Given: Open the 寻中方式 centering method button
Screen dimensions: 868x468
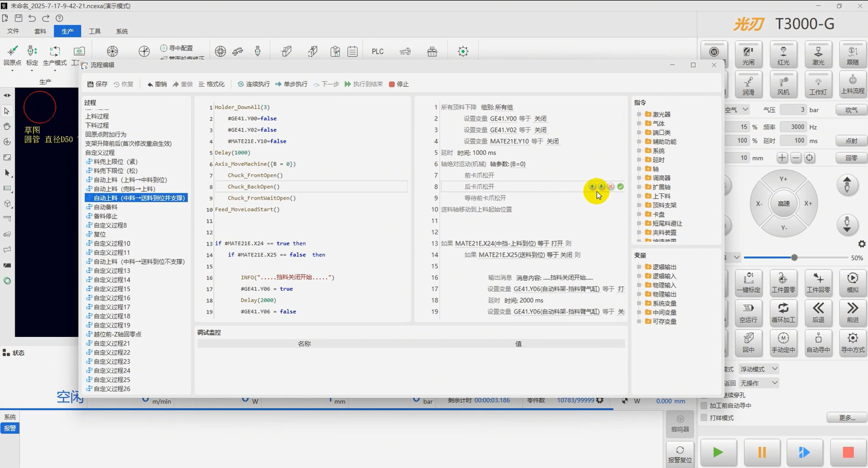Looking at the screenshot, I should [x=853, y=342].
